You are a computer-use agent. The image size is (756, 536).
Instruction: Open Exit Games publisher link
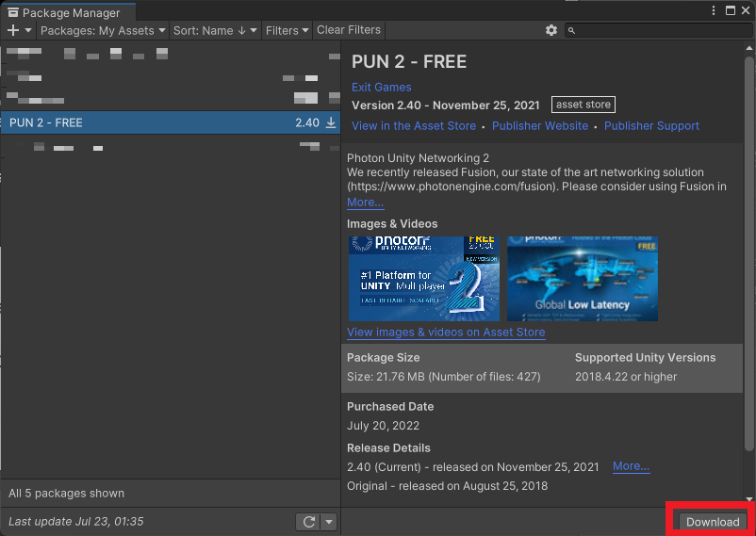tap(382, 88)
